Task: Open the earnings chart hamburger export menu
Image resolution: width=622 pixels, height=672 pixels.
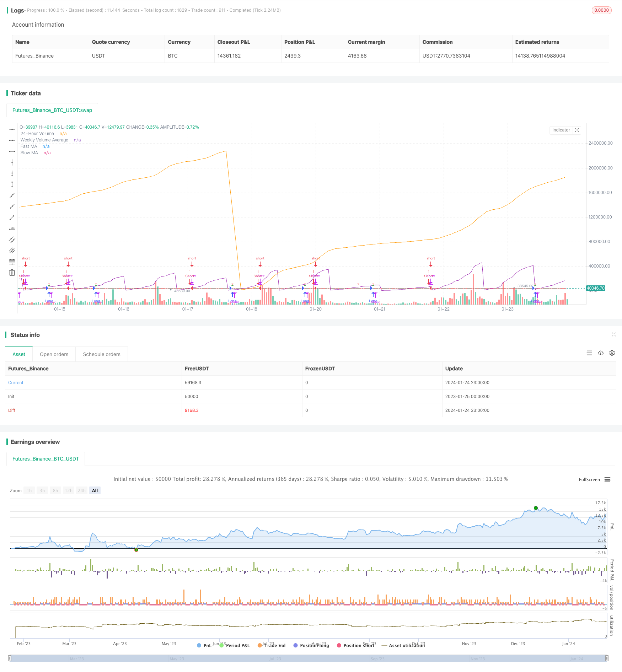Action: (x=607, y=479)
